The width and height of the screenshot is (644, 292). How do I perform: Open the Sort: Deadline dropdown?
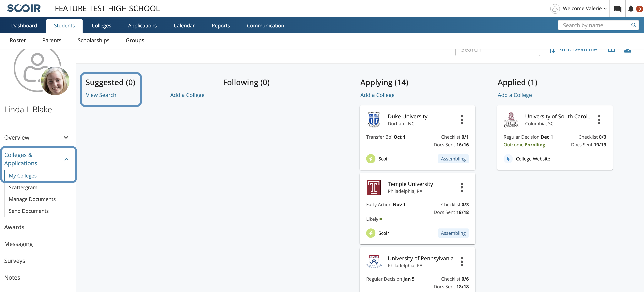577,50
